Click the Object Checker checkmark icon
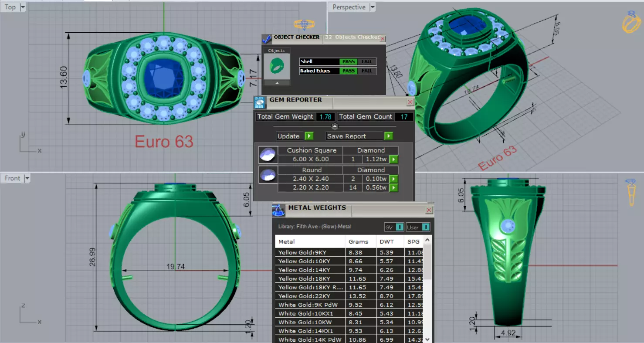The image size is (644, 343). 267,39
